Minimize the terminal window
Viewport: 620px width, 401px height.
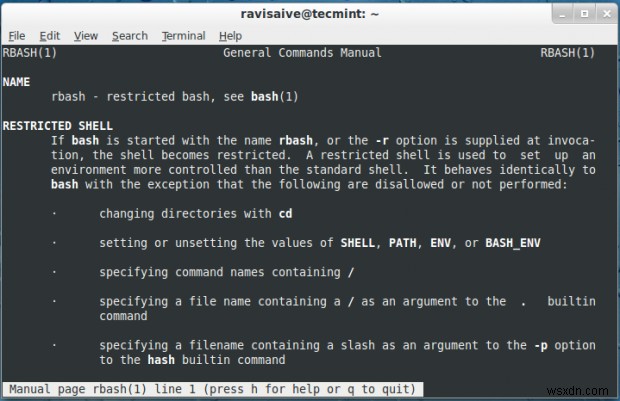563,14
